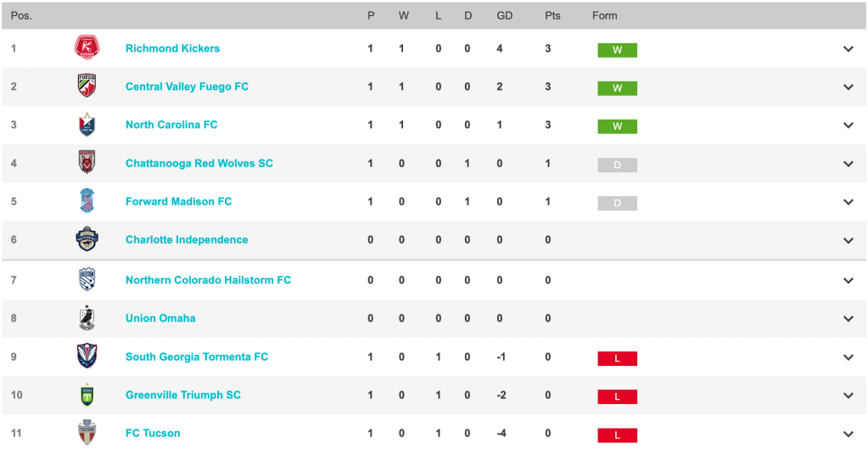Click the Union Omaha owl crest

pyautogui.click(x=87, y=317)
